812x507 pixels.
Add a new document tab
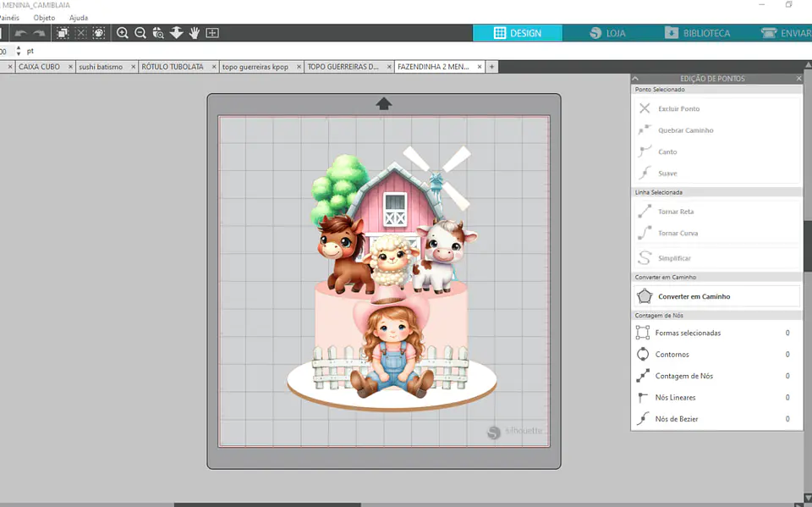[492, 67]
